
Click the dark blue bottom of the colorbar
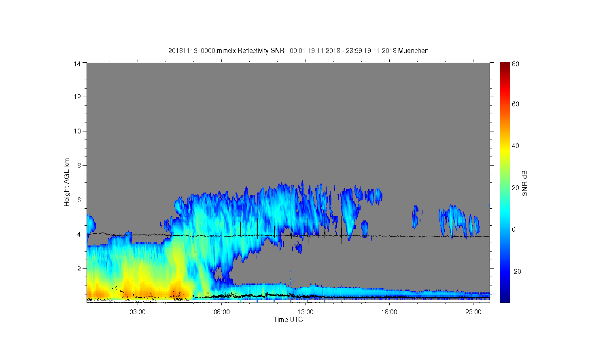pyautogui.click(x=505, y=298)
